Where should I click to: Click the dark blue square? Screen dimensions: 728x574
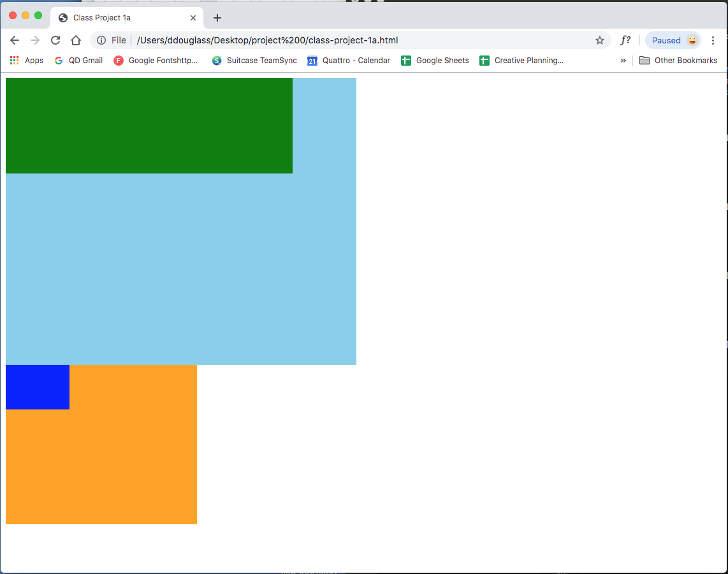click(x=38, y=387)
